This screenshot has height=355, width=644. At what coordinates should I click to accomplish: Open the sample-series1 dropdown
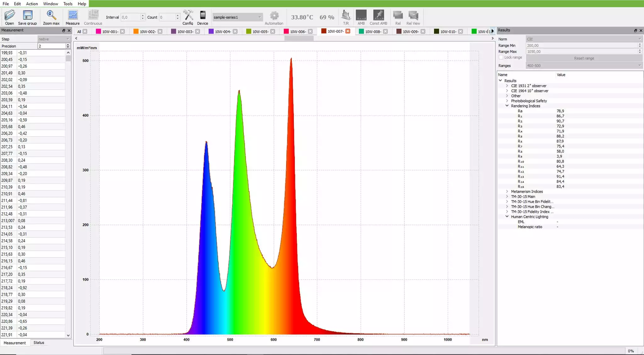[x=237, y=17]
